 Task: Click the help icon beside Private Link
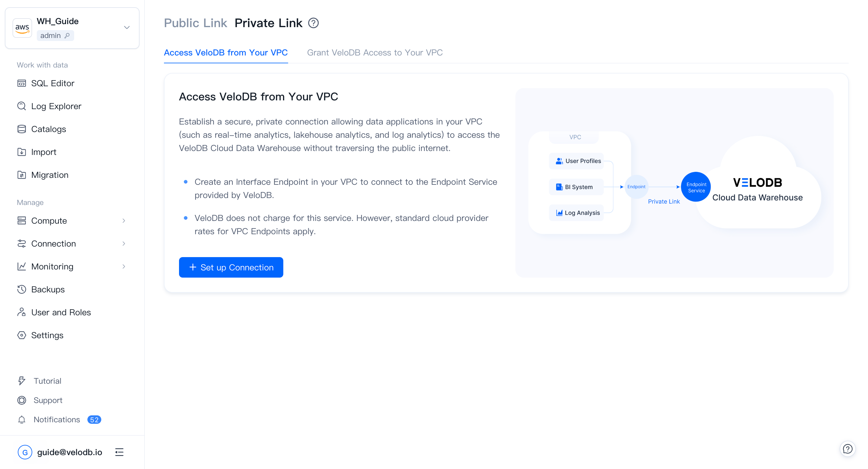(313, 23)
